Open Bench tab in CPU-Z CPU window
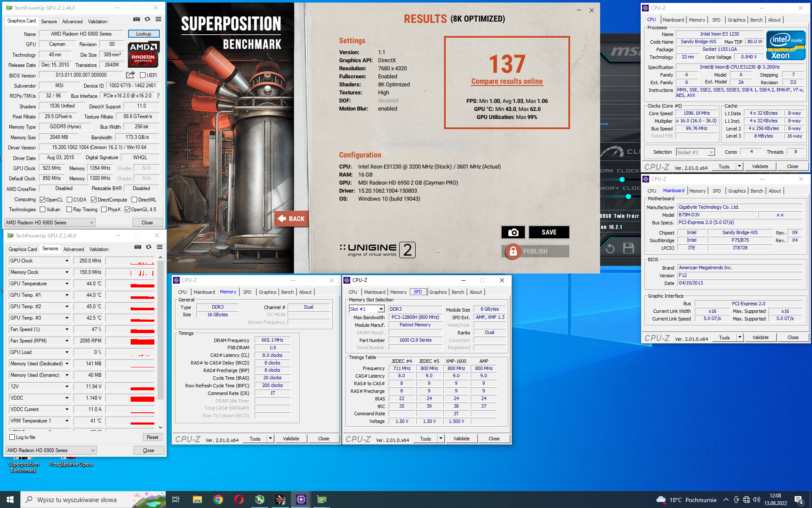This screenshot has height=508, width=812. (x=756, y=20)
